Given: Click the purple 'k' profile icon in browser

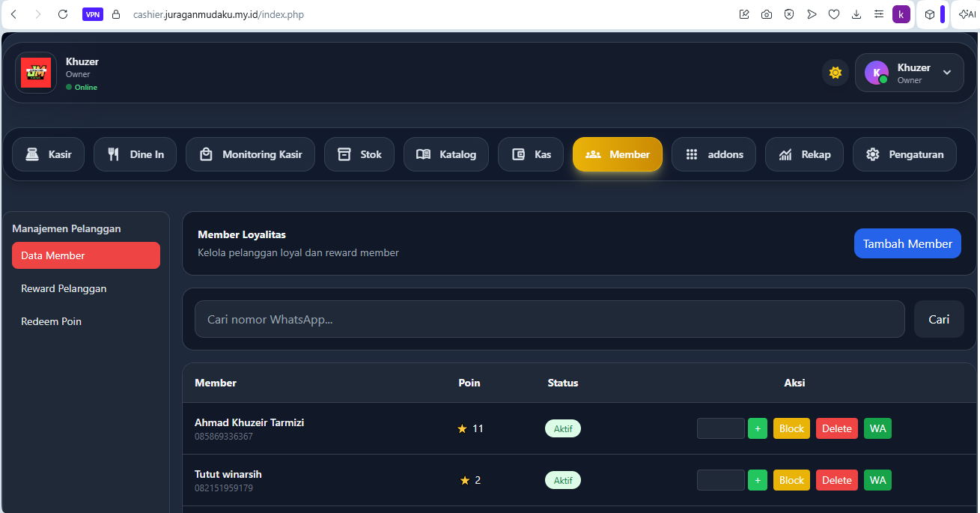Looking at the screenshot, I should pos(901,14).
